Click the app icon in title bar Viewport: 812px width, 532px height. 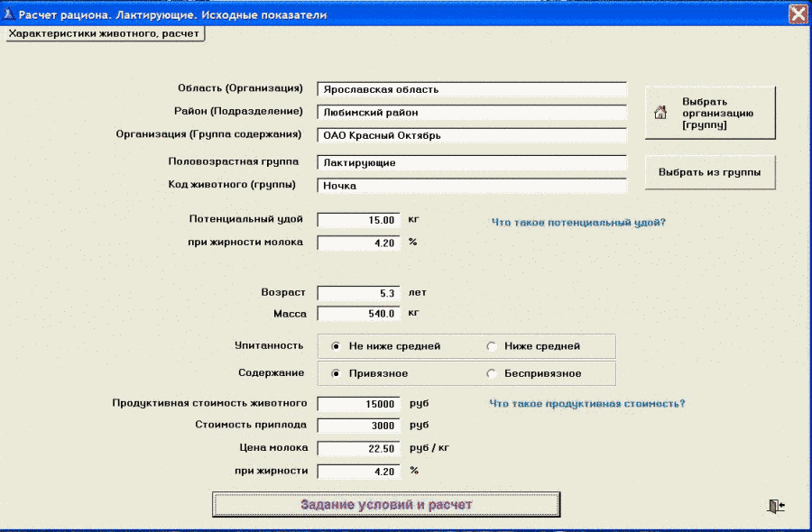(8, 14)
